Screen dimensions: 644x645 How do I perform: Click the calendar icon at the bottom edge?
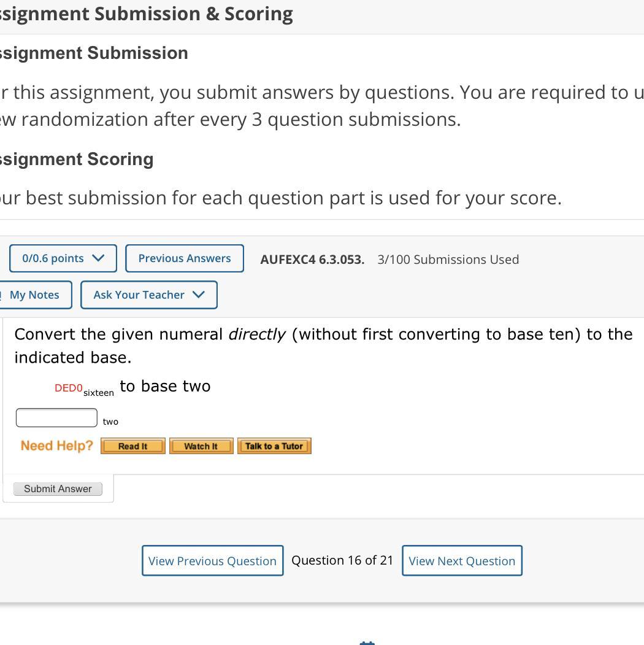(x=367, y=643)
